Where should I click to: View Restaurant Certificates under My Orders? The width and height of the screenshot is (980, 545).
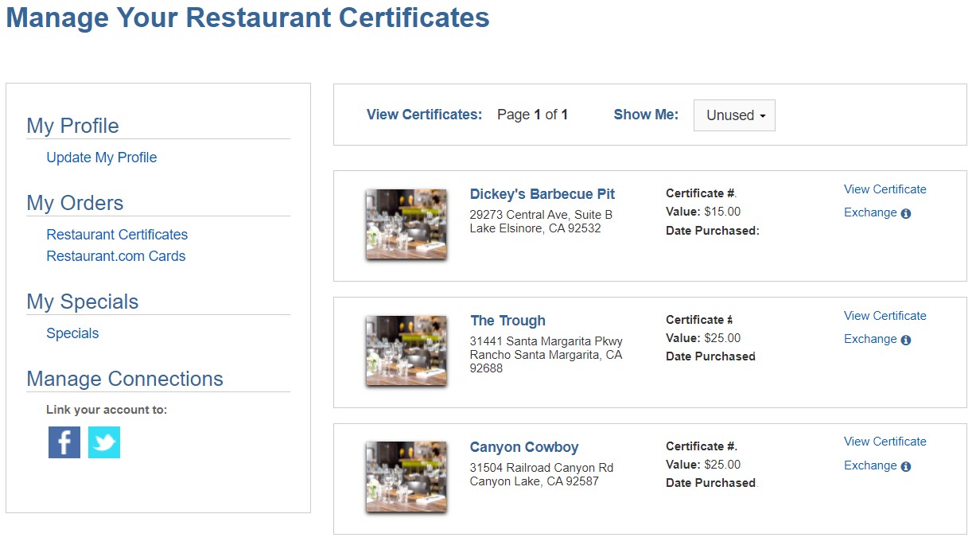coord(116,234)
